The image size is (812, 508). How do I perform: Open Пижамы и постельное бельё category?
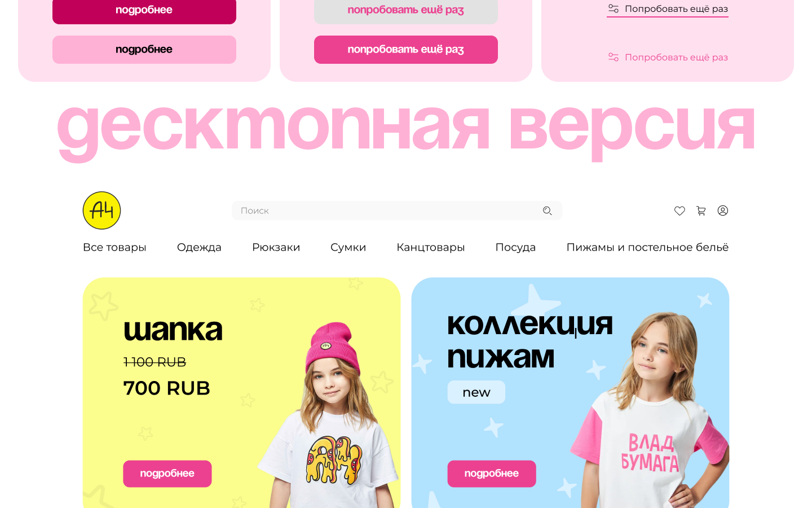[x=647, y=247]
